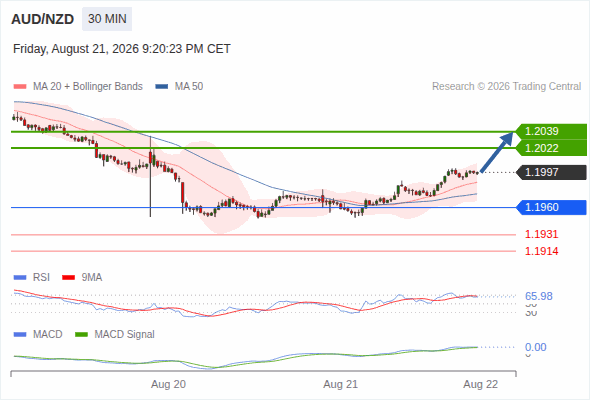Click the 9MA red legend swatch

tap(68, 278)
